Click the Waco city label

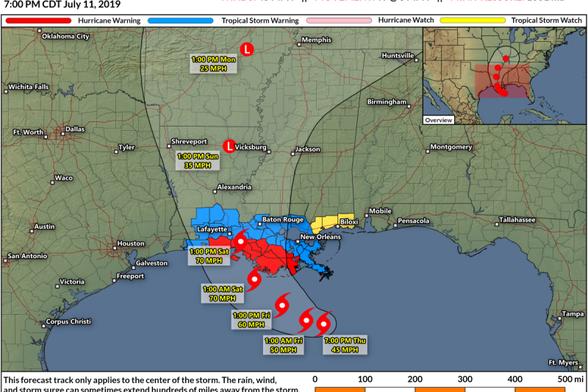[x=64, y=178]
